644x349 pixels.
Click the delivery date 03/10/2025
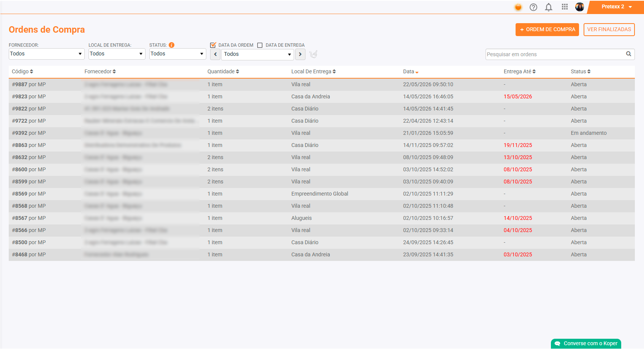(518, 254)
